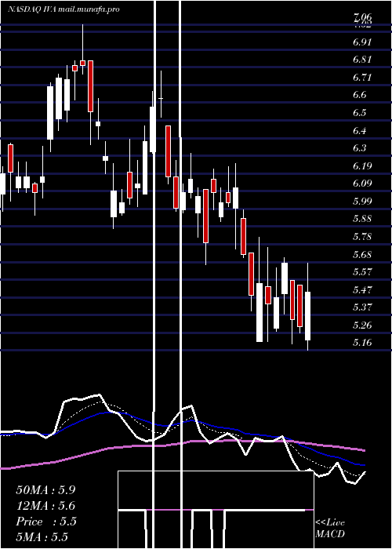Click the 50MA : 5.9 readout
Viewport: 392px width, 549px height.
click(x=45, y=490)
